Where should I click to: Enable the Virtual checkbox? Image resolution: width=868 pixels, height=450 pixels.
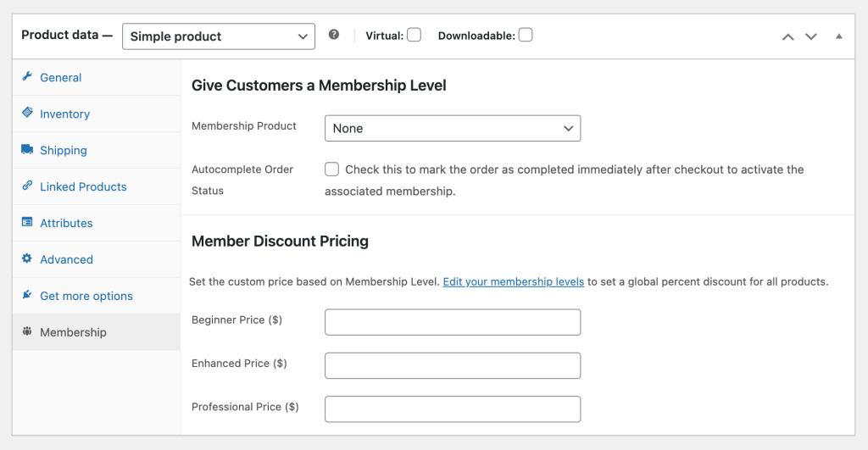[414, 36]
